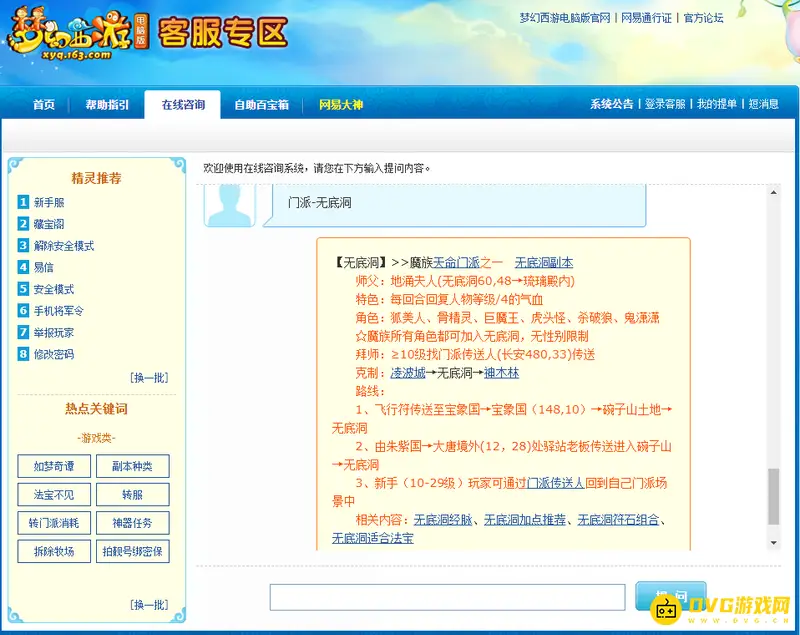Click the user avatar beside 门派-无底洞
The width and height of the screenshot is (800, 635).
[230, 205]
